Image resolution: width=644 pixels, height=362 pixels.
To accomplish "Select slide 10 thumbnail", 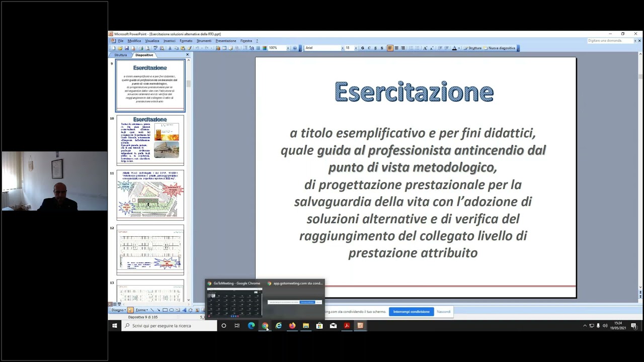I will click(x=150, y=140).
